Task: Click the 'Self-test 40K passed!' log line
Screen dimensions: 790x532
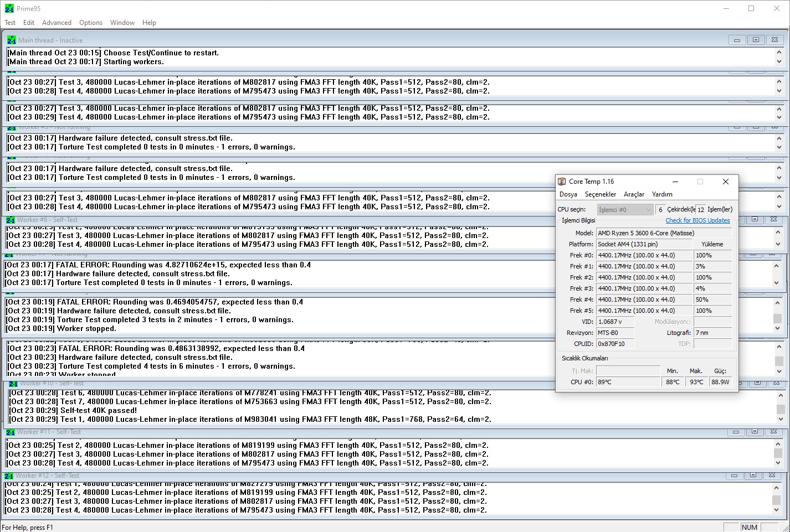Action: click(73, 411)
